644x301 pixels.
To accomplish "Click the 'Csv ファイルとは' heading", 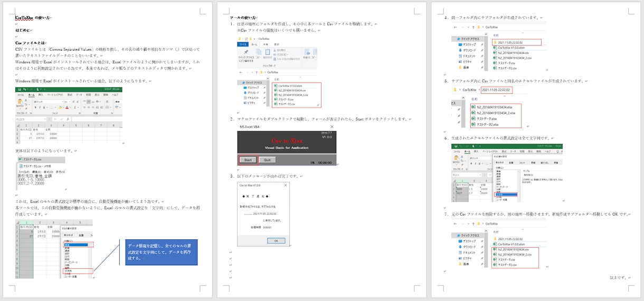I will tap(31, 43).
